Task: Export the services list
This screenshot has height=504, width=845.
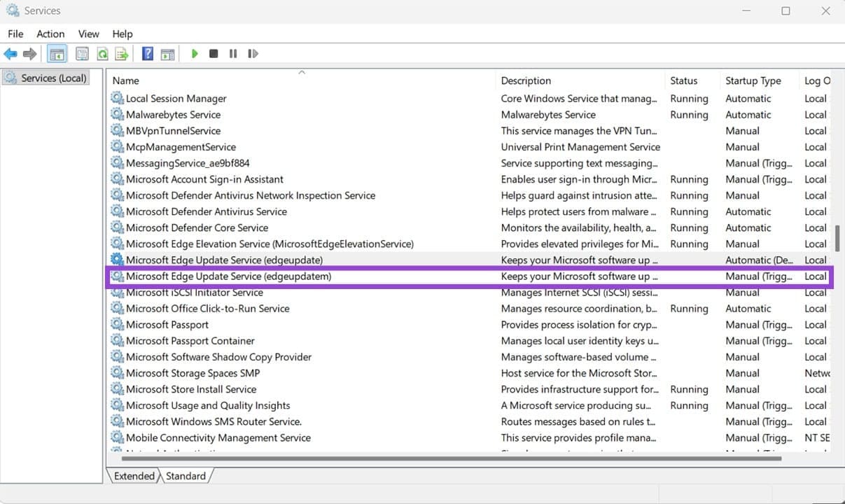Action: [120, 53]
